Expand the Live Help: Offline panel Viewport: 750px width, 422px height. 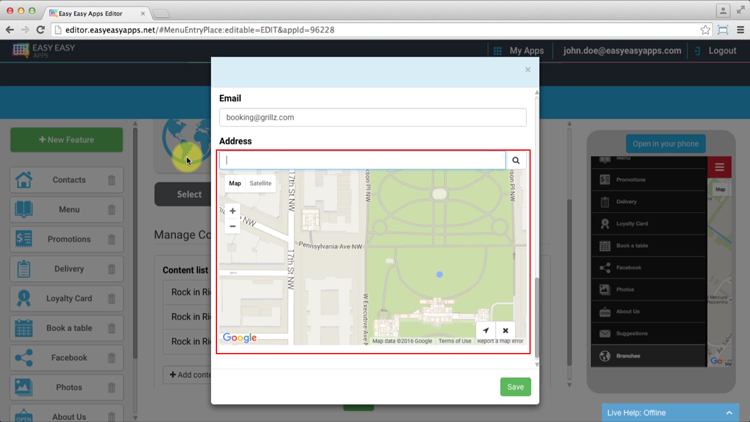(670, 413)
